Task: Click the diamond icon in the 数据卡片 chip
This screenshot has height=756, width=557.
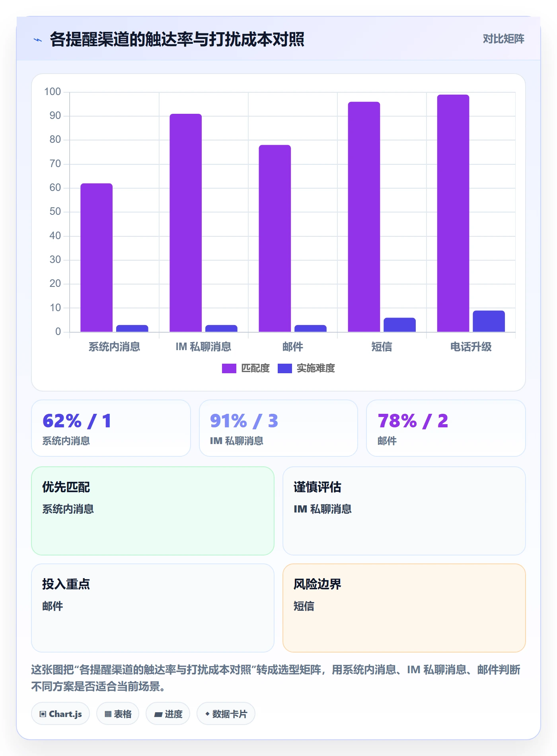Action: click(207, 714)
